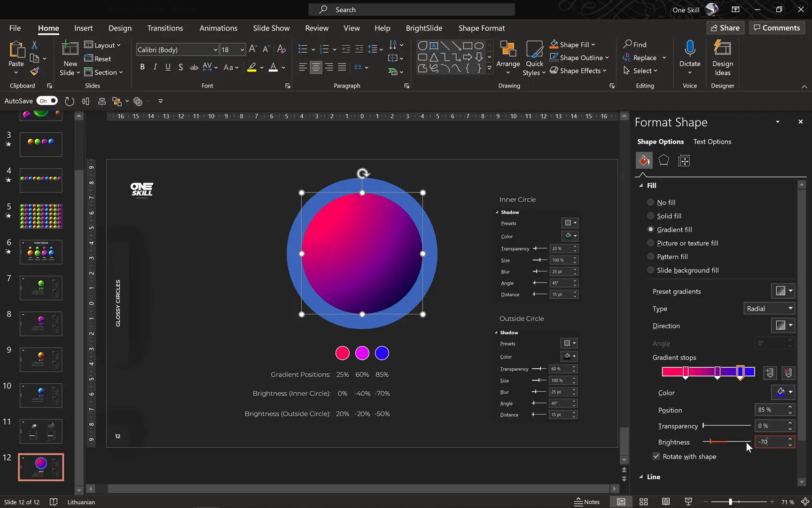Switch to the Animations ribbon tab
Viewport: 812px width, 508px height.
(218, 28)
